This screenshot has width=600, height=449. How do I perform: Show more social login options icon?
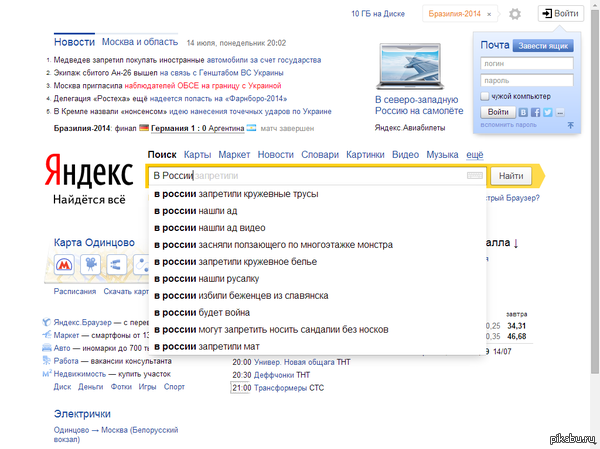(560, 112)
